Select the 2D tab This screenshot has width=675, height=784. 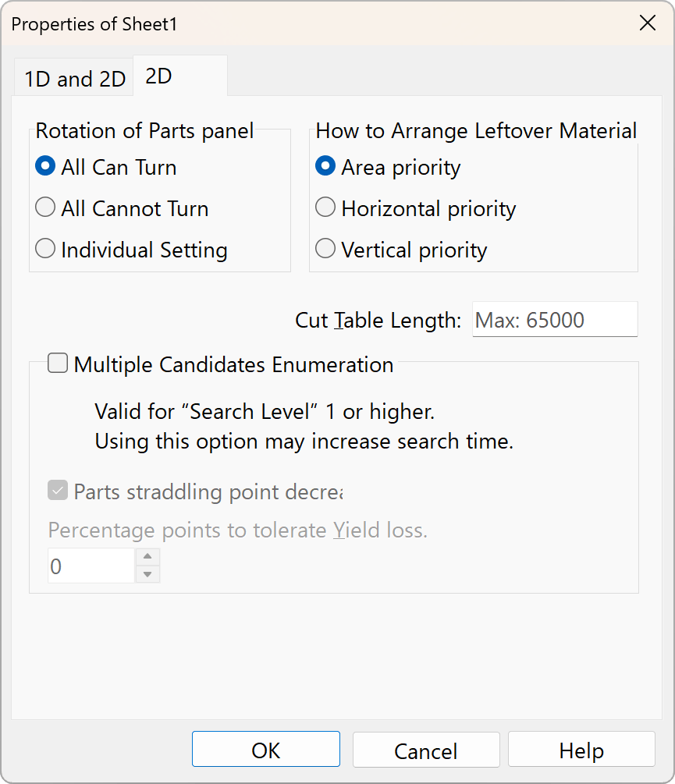159,77
